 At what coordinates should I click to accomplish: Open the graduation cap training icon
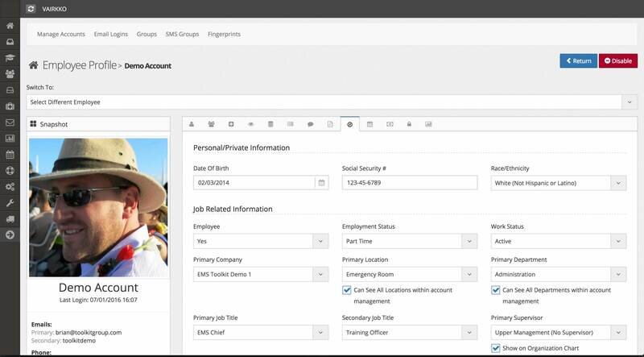coord(10,58)
